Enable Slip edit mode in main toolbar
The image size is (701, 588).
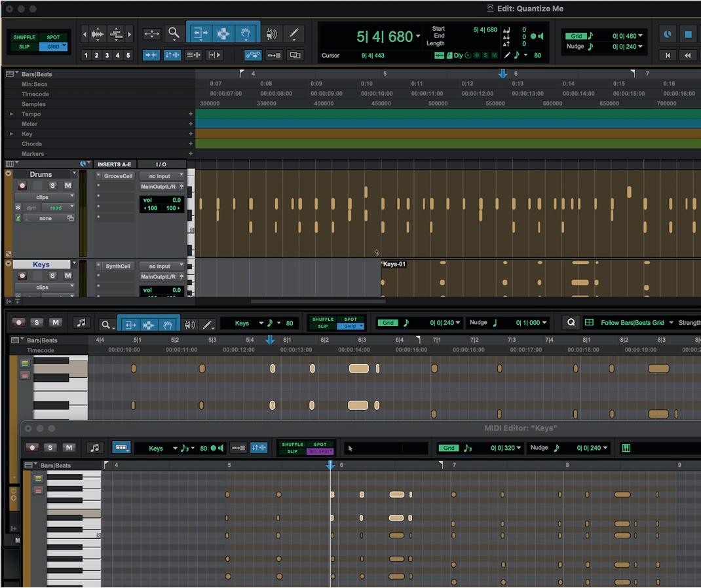24,47
